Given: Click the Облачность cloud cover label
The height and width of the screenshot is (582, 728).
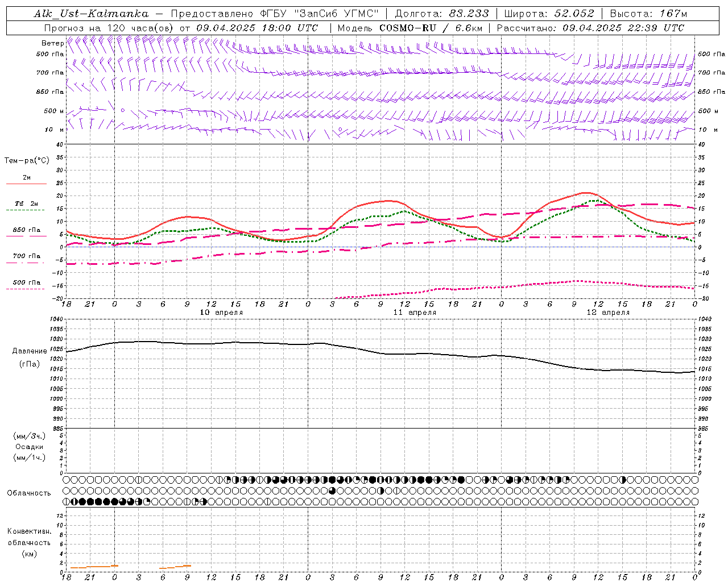Looking at the screenshot, I should point(29,493).
